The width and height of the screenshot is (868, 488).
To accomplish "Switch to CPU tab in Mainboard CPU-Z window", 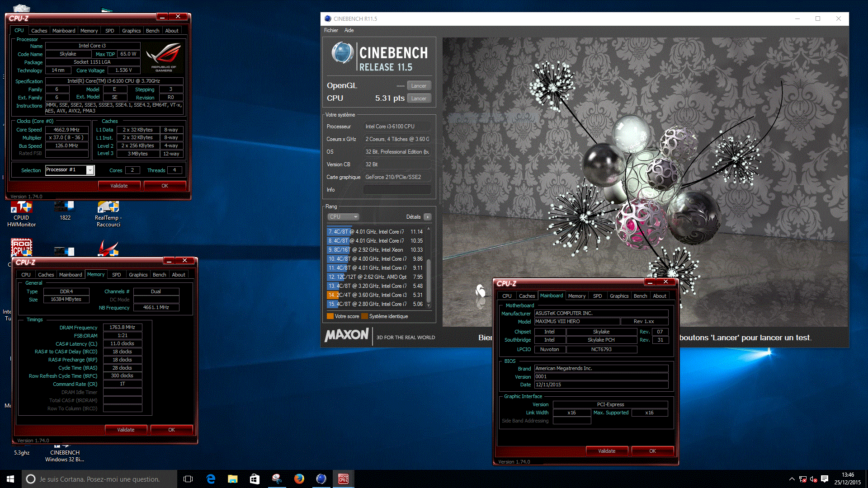I will [x=507, y=296].
